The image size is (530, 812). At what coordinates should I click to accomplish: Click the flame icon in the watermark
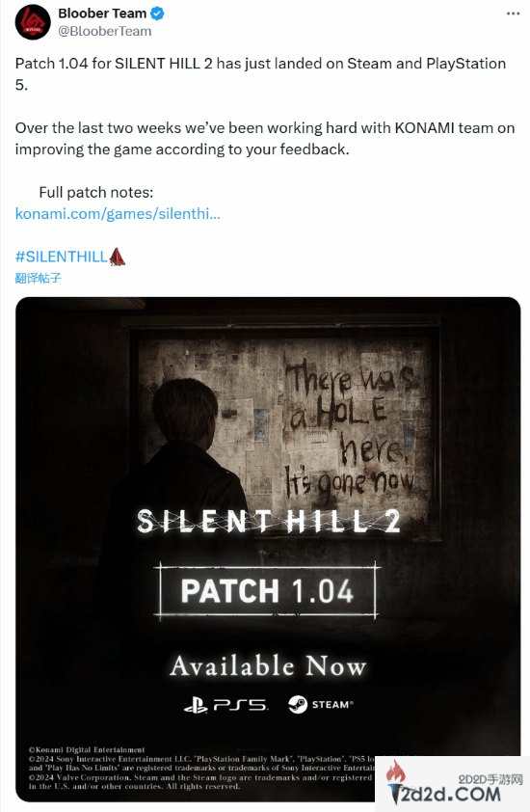[x=396, y=773]
